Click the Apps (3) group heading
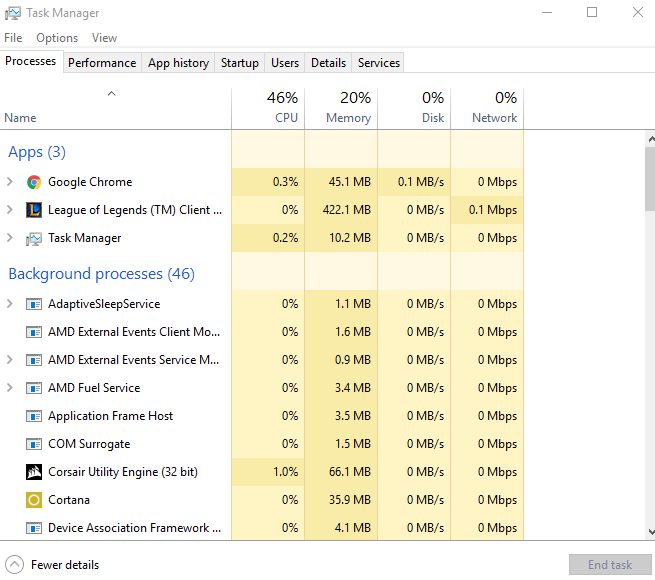Image resolution: width=655 pixels, height=580 pixels. (37, 152)
